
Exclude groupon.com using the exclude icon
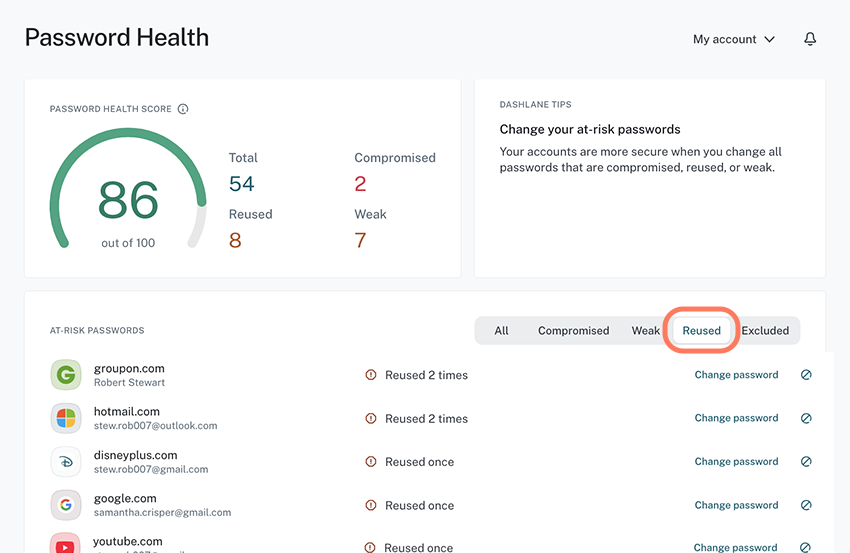click(x=806, y=375)
